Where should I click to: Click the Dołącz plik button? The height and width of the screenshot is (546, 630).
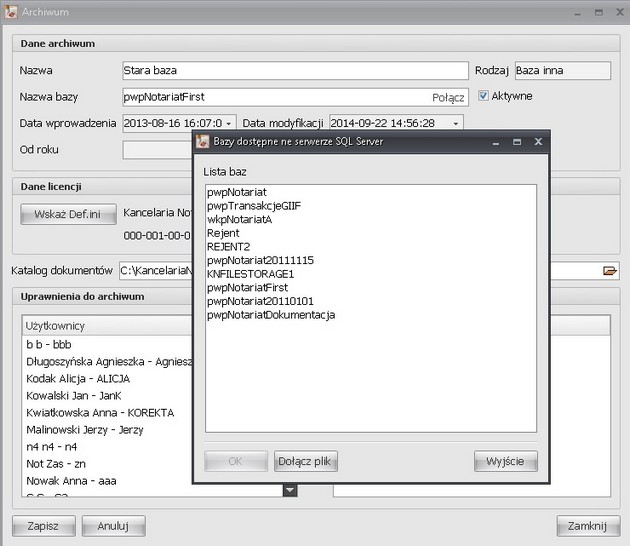click(x=307, y=461)
